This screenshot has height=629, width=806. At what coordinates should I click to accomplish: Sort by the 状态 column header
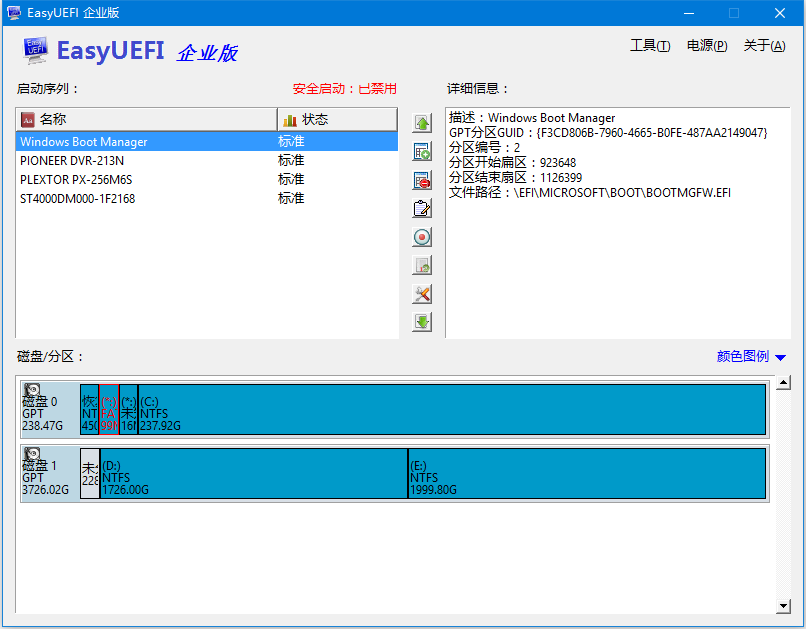click(x=337, y=120)
